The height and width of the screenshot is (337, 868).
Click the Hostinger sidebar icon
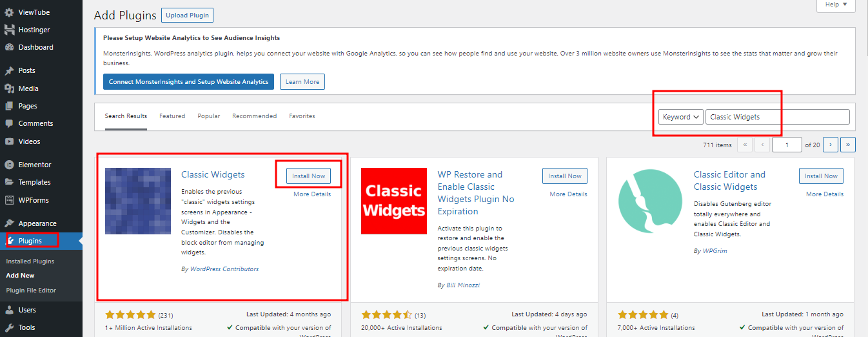9,30
